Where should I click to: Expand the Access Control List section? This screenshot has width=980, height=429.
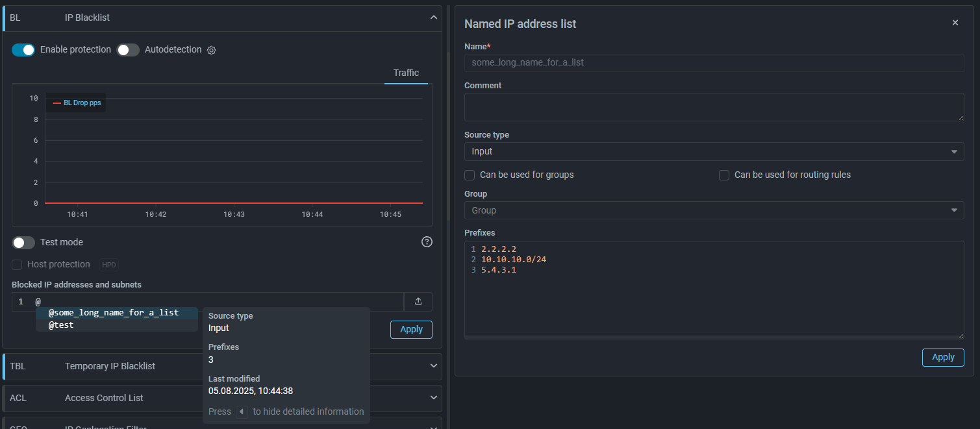coord(434,398)
